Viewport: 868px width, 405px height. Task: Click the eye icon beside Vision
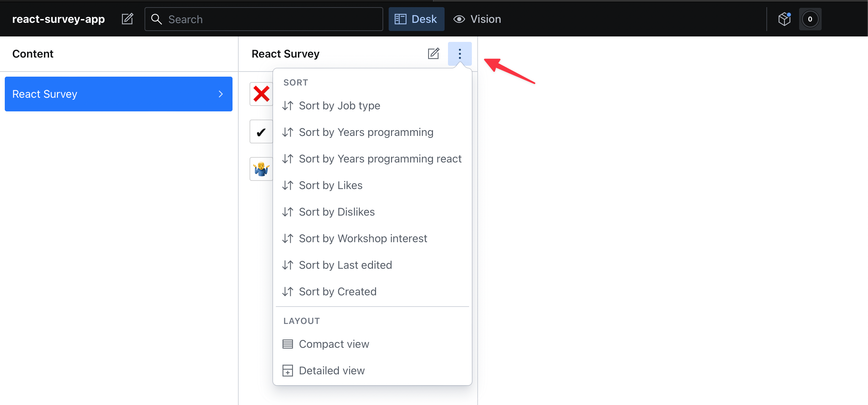pyautogui.click(x=459, y=19)
